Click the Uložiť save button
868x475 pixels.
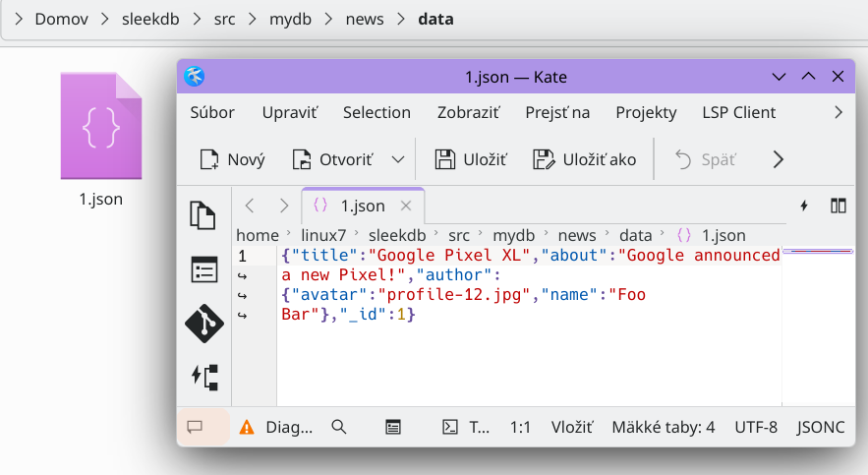(x=471, y=159)
